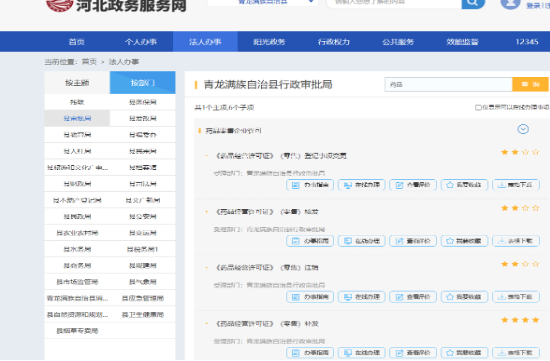Click 在线办理 for 核发 item
550x361 pixels.
coord(362,241)
